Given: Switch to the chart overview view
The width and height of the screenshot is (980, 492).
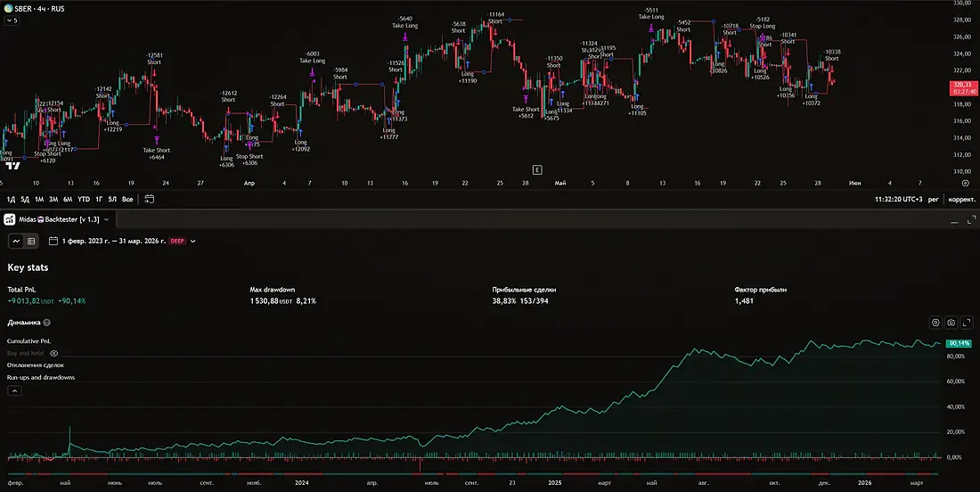Looking at the screenshot, I should point(16,241).
